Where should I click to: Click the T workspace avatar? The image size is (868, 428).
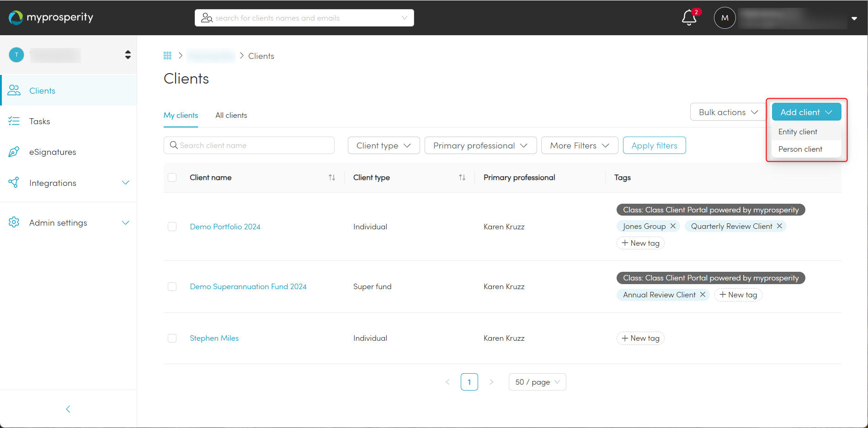click(x=16, y=55)
